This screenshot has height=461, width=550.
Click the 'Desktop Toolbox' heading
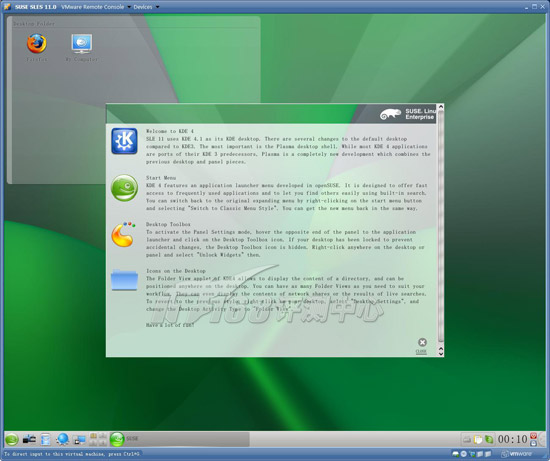[x=168, y=224]
